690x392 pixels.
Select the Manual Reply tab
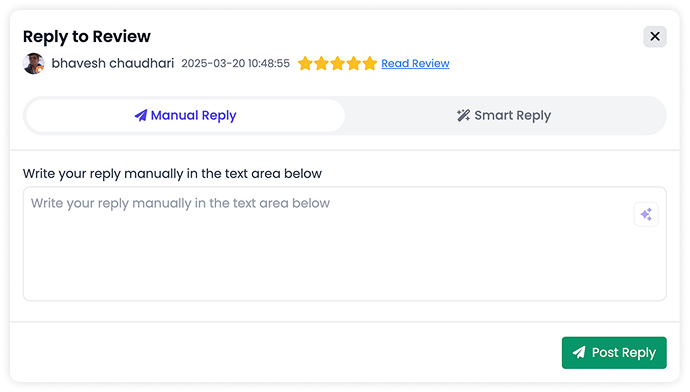(185, 115)
